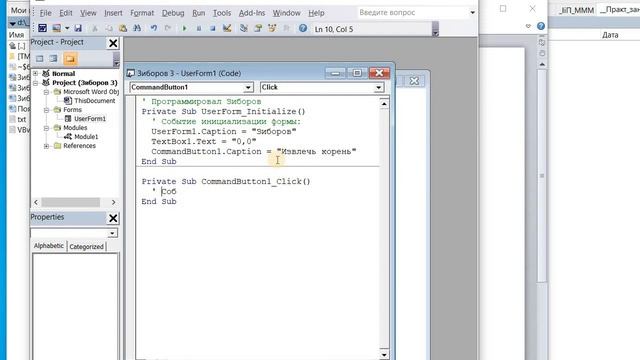Screen dimensions: 640x360
Task: Open the CommandButton1 object dropdown
Action: tap(248, 87)
